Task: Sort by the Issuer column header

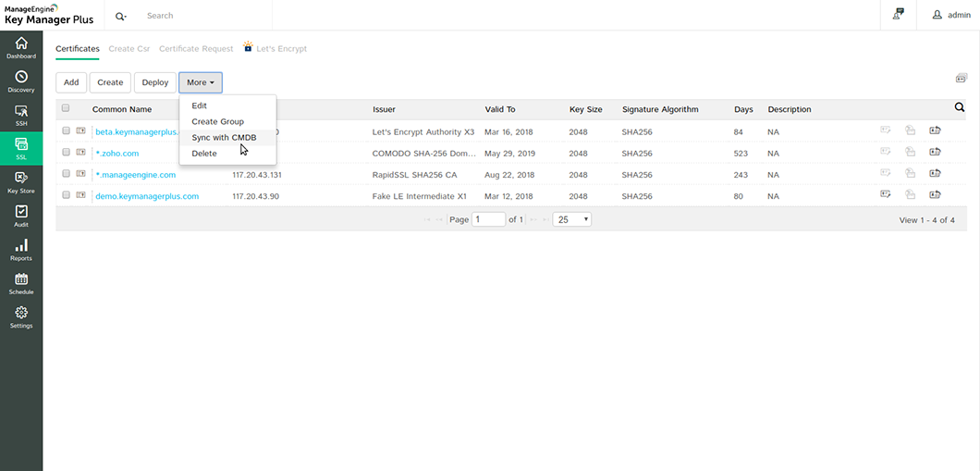Action: (384, 109)
